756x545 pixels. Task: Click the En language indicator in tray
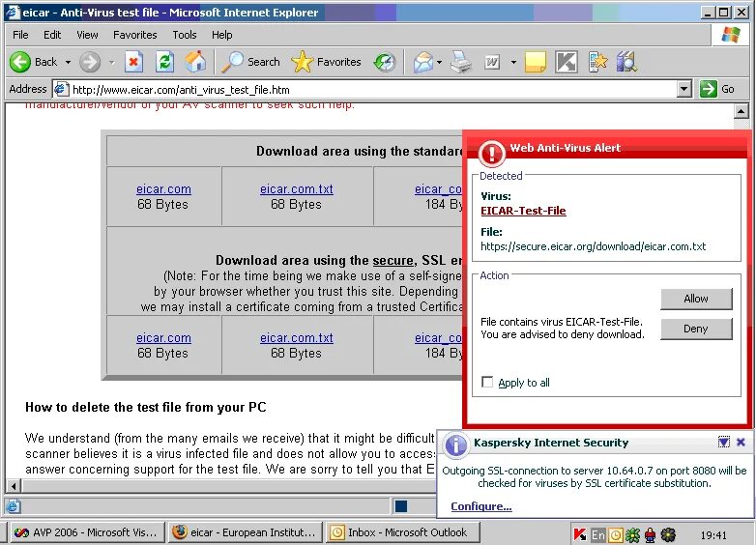[597, 534]
